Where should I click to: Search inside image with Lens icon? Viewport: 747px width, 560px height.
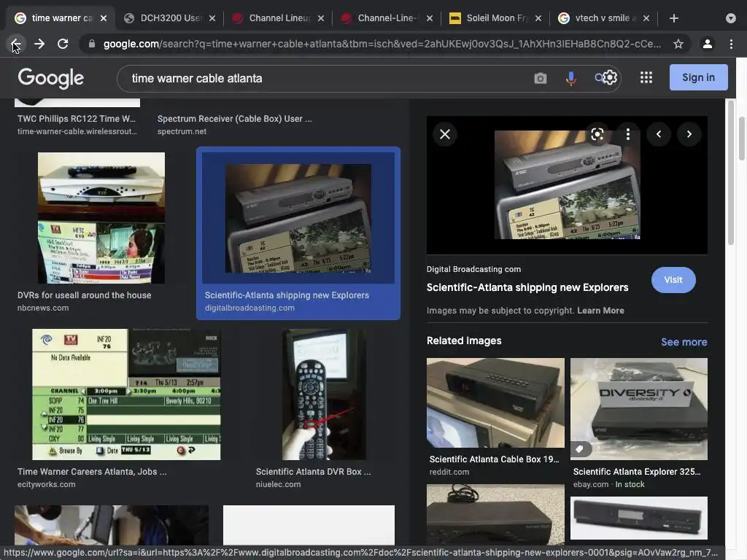point(597,134)
